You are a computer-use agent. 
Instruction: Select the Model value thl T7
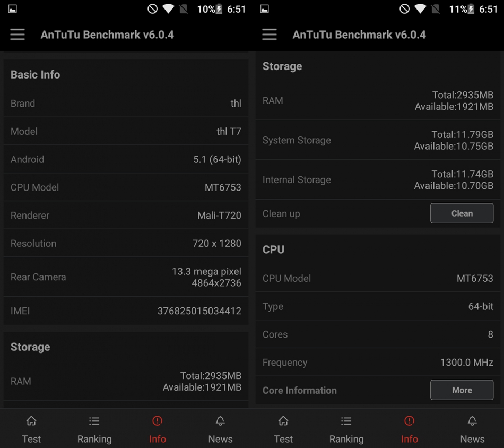pyautogui.click(x=229, y=131)
